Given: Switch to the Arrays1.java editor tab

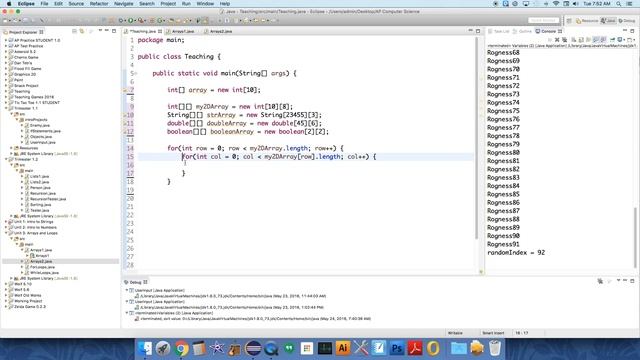Looking at the screenshot, I should click(182, 31).
